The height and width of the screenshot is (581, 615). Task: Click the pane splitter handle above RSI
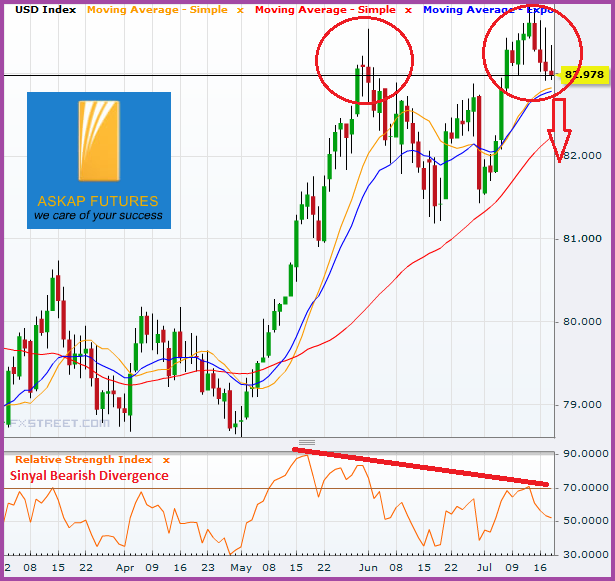(307, 442)
